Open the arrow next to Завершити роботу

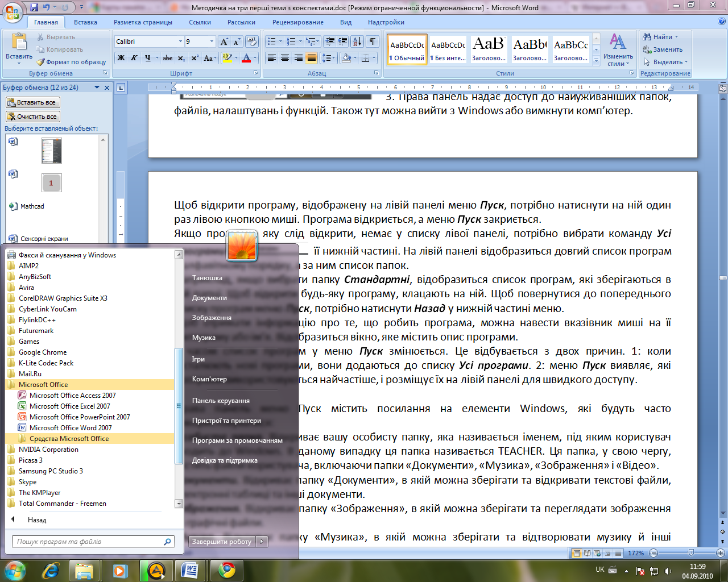click(x=262, y=542)
